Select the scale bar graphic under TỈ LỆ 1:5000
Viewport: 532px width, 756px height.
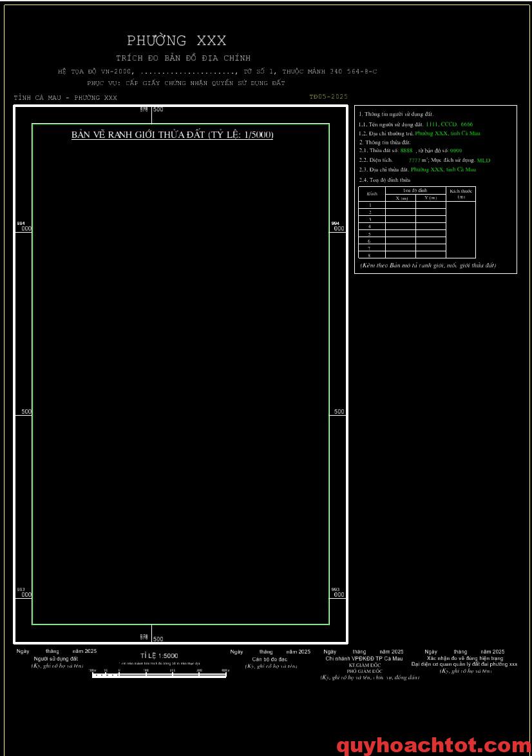[x=159, y=675]
